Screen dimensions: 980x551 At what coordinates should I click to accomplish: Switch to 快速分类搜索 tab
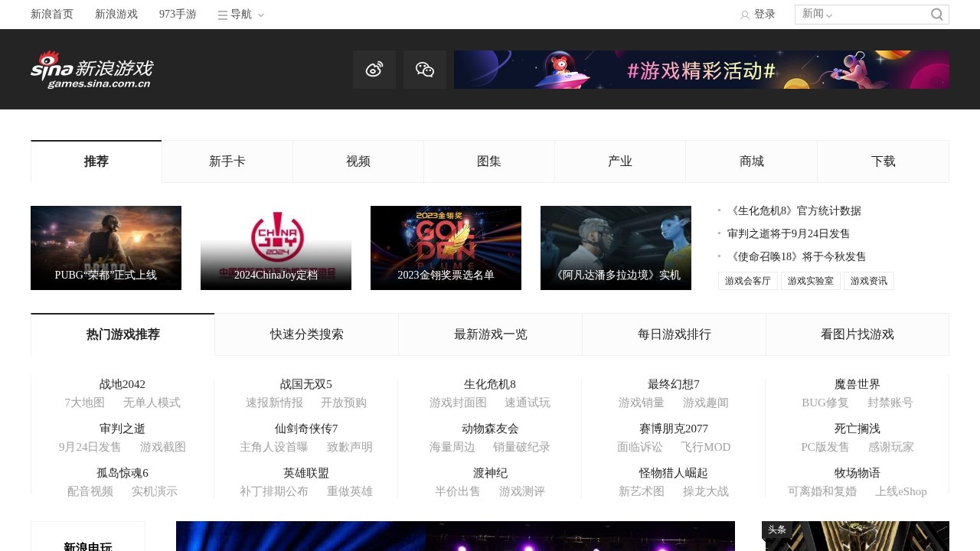tap(307, 334)
